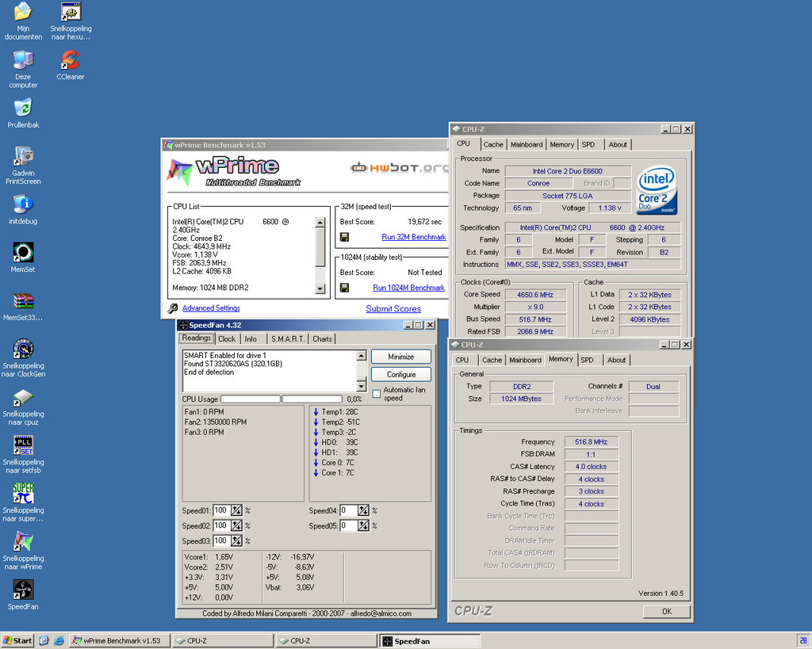812x649 pixels.
Task: Click the Intel Core 2 Duo logo
Action: pos(657,189)
